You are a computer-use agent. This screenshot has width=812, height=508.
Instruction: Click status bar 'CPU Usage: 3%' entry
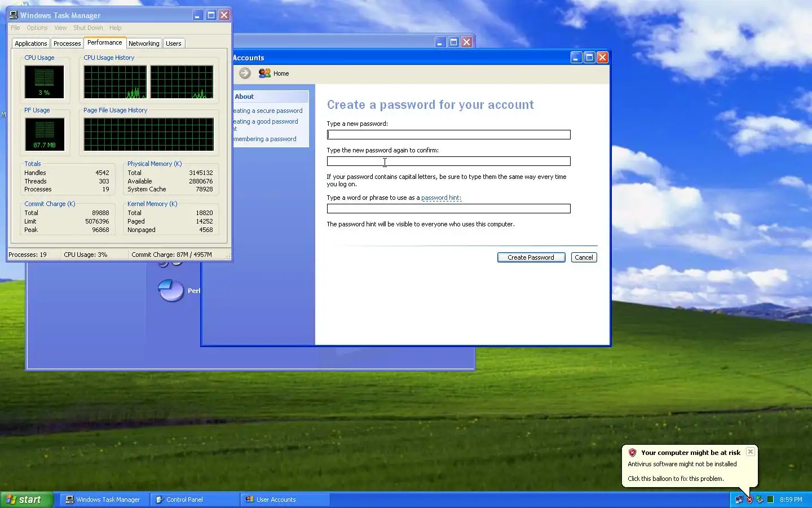[x=85, y=255]
